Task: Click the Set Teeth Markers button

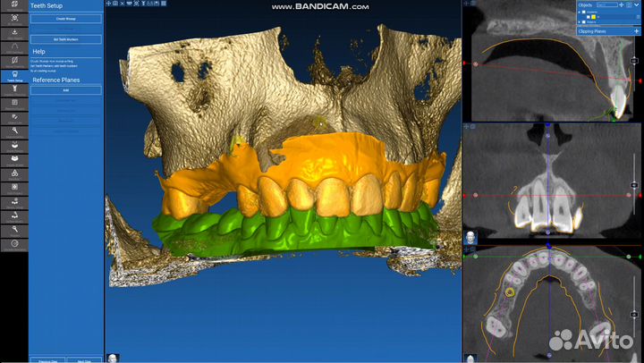Action: 66,40
